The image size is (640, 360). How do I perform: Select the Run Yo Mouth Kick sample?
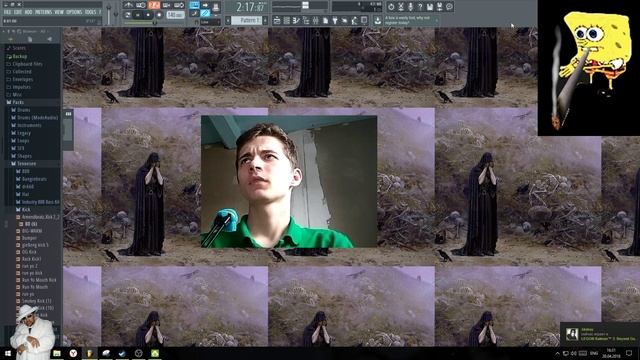39,280
